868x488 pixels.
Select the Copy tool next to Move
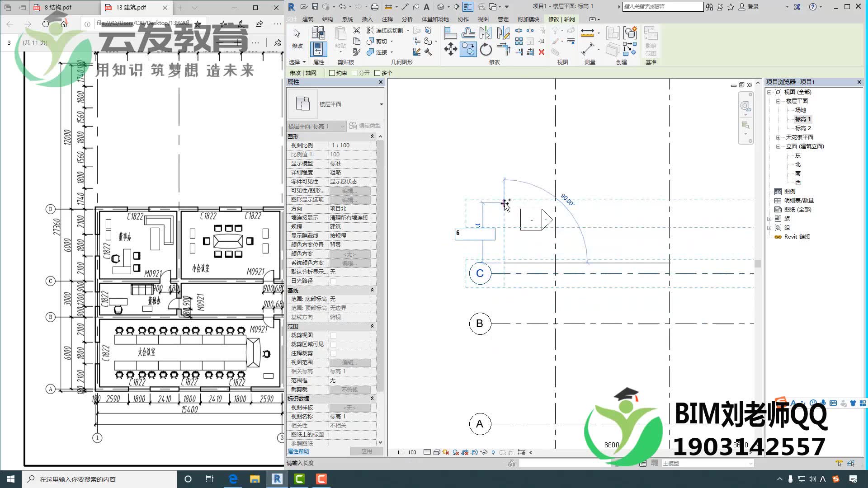(x=468, y=49)
